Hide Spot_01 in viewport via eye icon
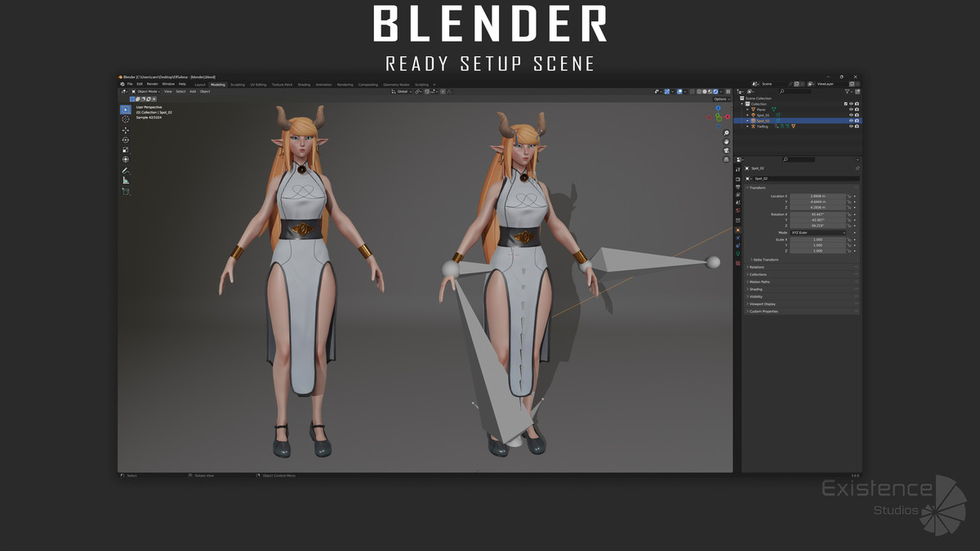Screen dimensions: 980x551 [851, 115]
